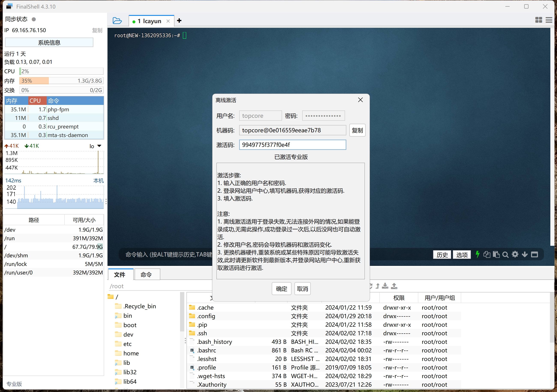
Task: Click the fullscreen window icon in terminal toolbar
Action: click(x=534, y=254)
